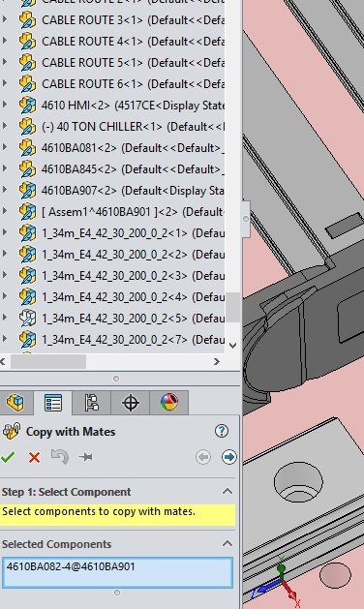
Task: Switch to the PropertyManager tab
Action: [x=53, y=403]
